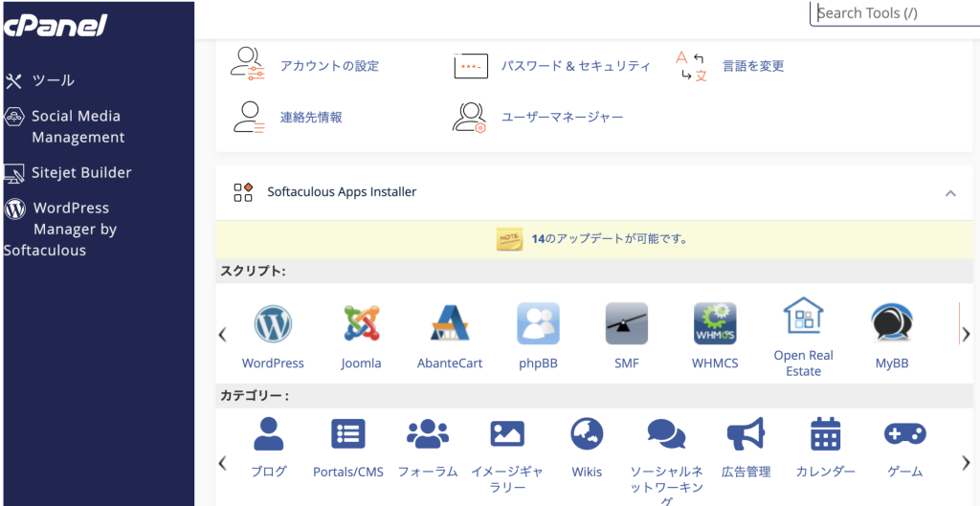Screen dimensions: 980x506
Task: Open the MyBB script icon
Action: coord(891,325)
